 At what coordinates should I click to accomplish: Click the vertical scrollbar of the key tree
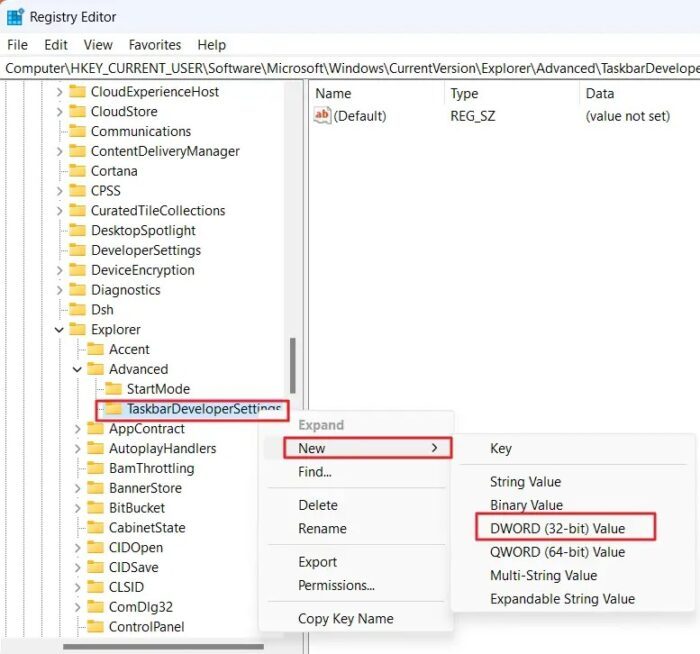293,365
